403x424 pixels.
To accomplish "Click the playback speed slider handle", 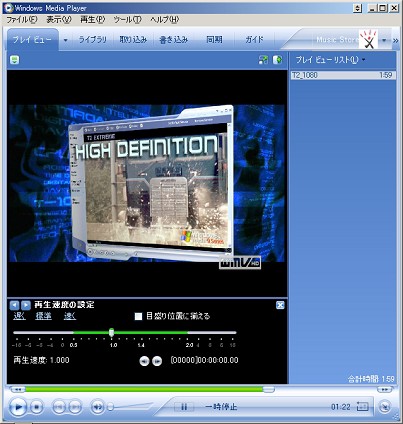I will pos(112,332).
